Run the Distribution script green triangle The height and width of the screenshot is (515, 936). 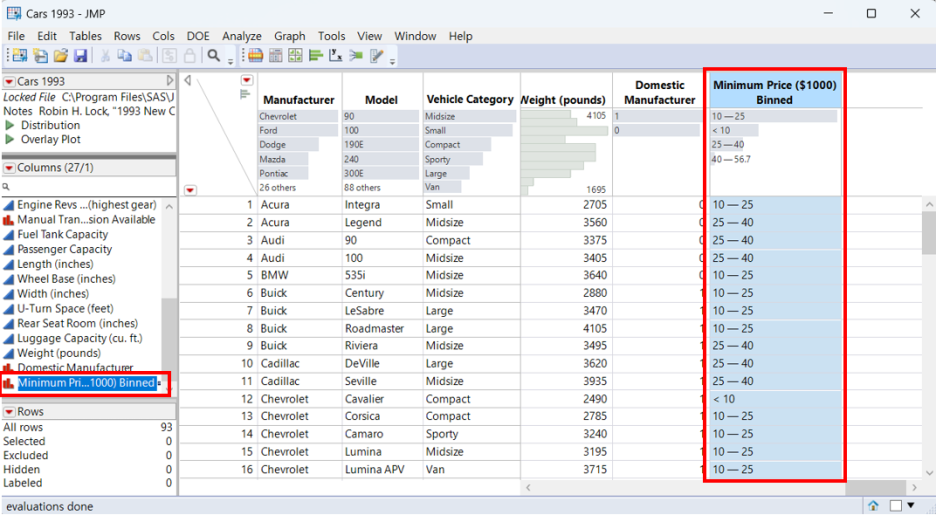[x=10, y=125]
